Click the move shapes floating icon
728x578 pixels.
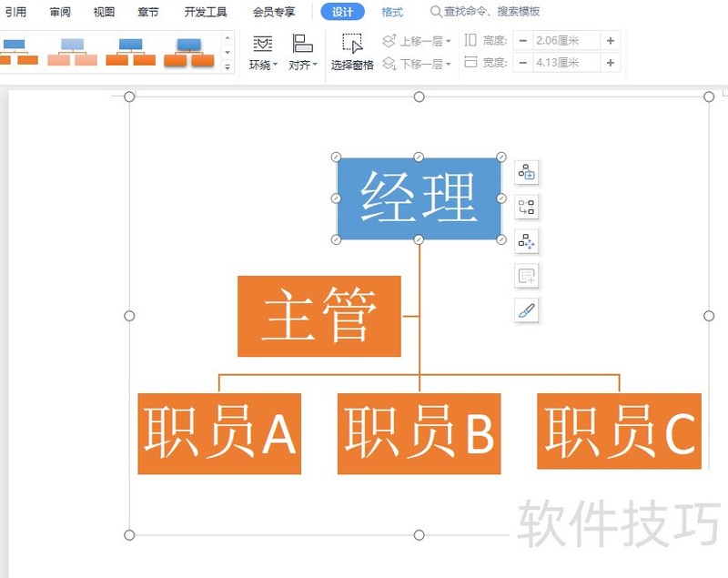tap(526, 241)
